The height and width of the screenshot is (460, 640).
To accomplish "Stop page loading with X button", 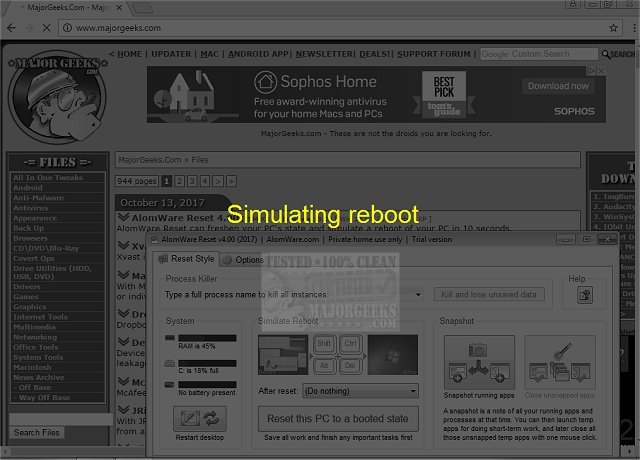I will [47, 28].
